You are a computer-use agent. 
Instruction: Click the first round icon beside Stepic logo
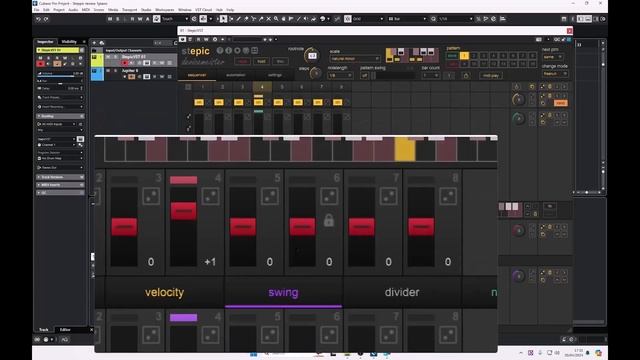tap(220, 51)
